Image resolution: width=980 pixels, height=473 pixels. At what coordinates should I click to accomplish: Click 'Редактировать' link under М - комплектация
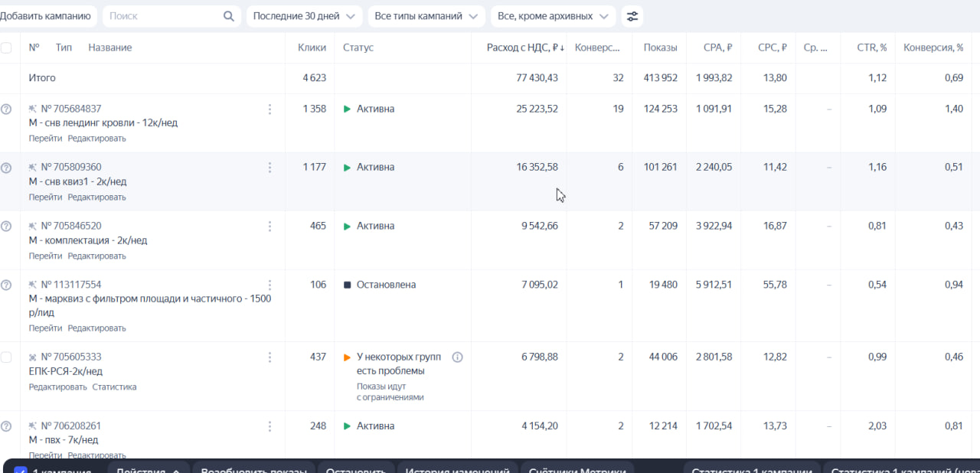coord(96,256)
